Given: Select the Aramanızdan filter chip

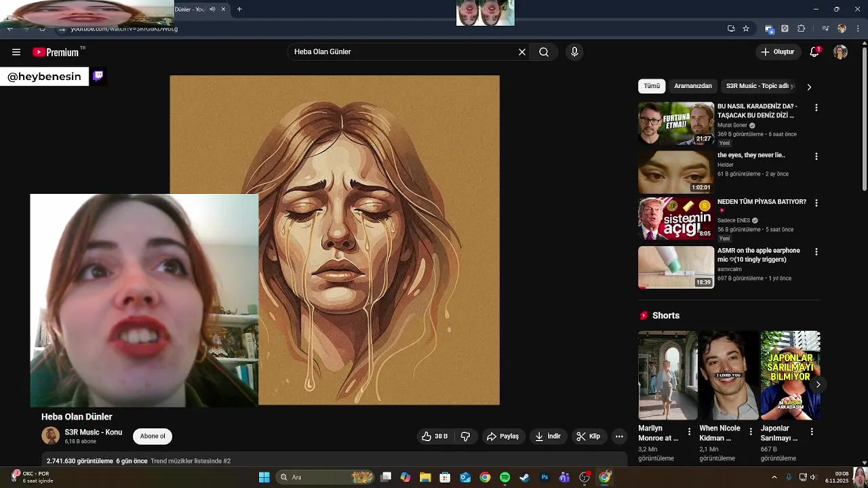Looking at the screenshot, I should [693, 86].
